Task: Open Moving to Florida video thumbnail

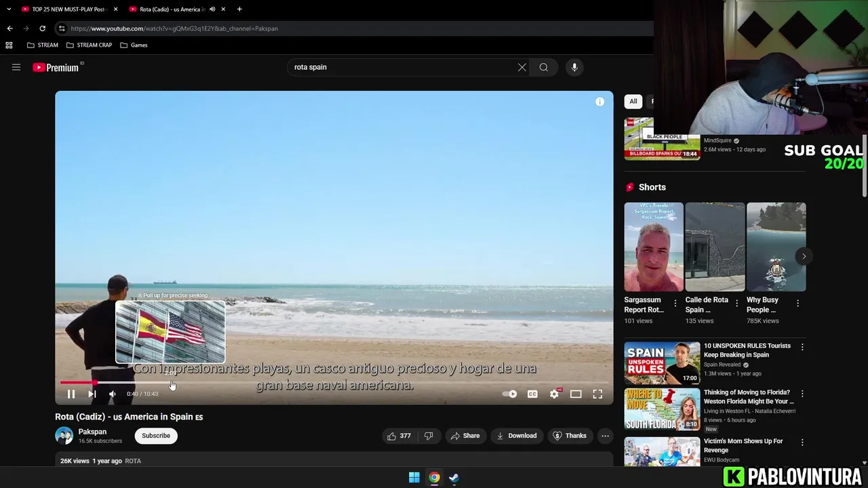Action: tap(662, 409)
